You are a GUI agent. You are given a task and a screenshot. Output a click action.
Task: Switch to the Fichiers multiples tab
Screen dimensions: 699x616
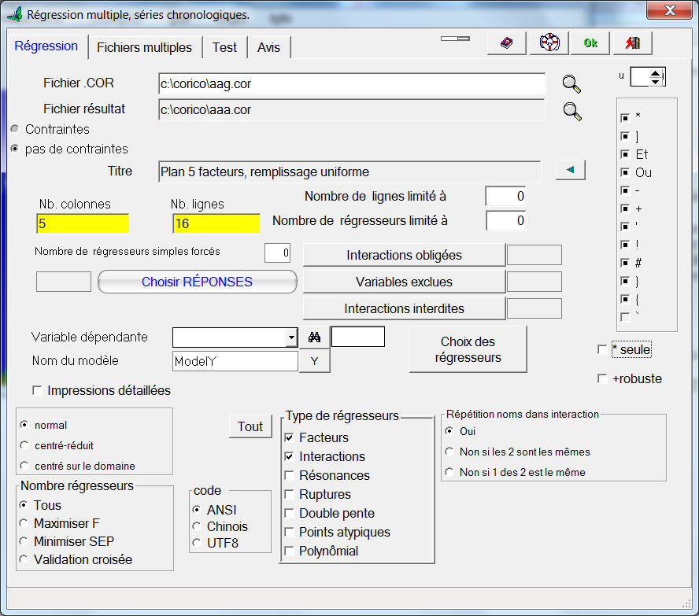pyautogui.click(x=144, y=47)
